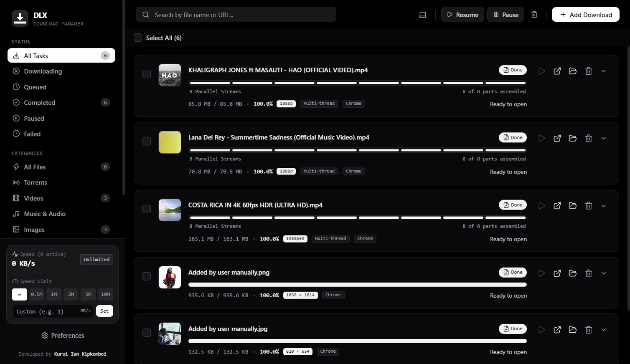630x364 pixels.
Task: Delete the manually added jpg download
Action: 589,329
